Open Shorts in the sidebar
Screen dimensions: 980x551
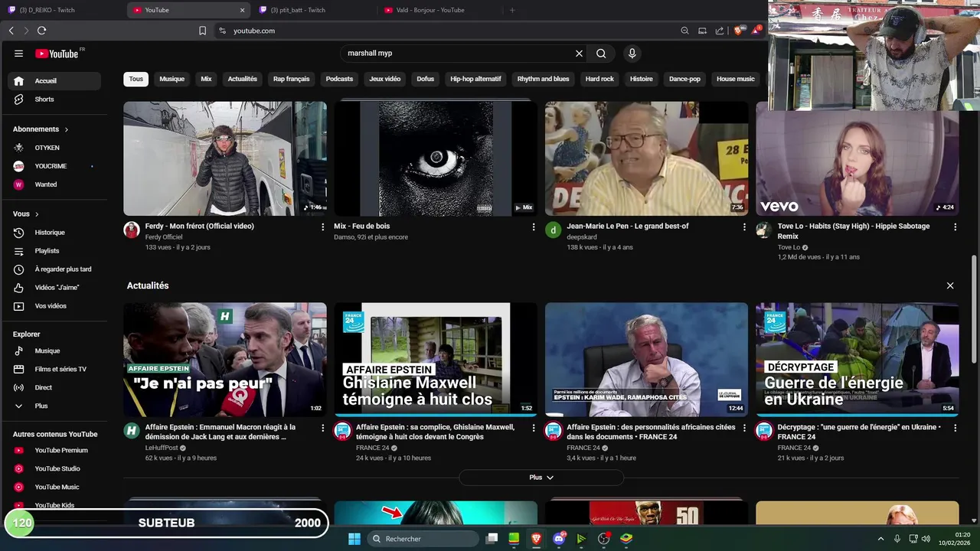[x=54, y=99]
